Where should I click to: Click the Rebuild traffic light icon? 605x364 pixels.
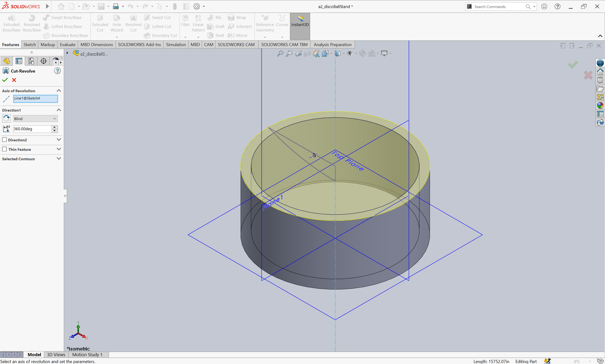coord(175,6)
